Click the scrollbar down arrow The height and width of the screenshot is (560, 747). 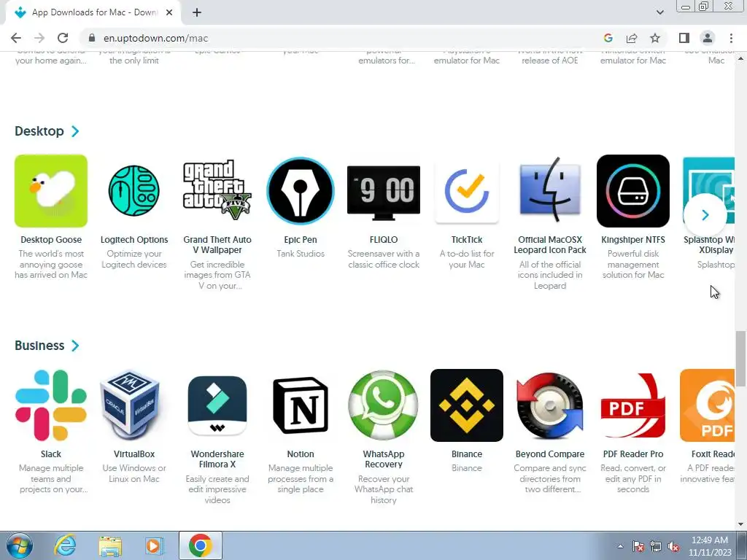(x=740, y=524)
